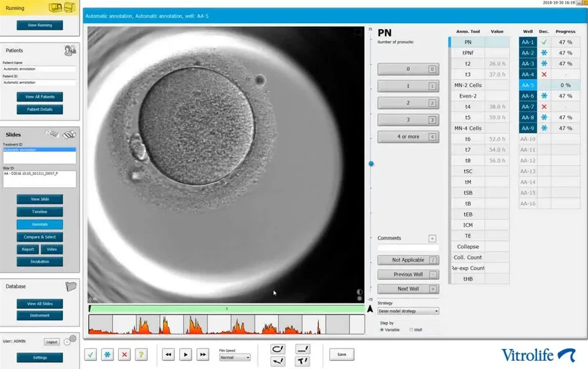Open the Film Speed dropdown

coord(234,358)
